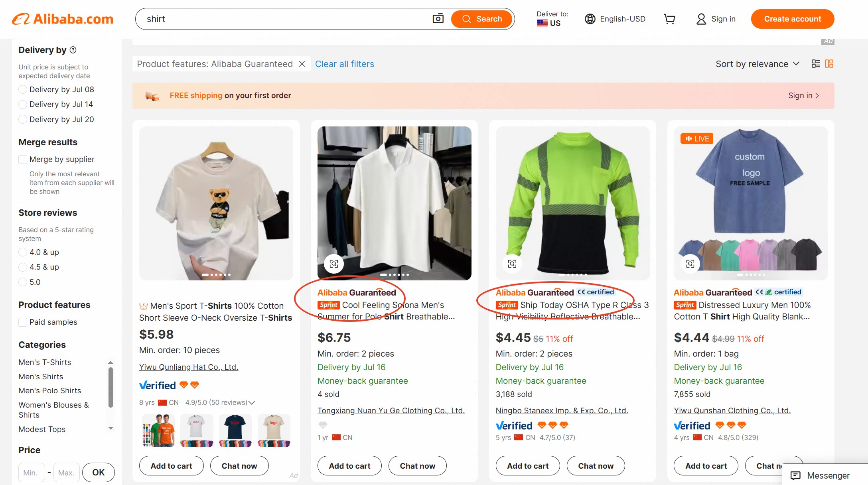Select the Men's Polo Shirts category
The height and width of the screenshot is (485, 868).
50,390
